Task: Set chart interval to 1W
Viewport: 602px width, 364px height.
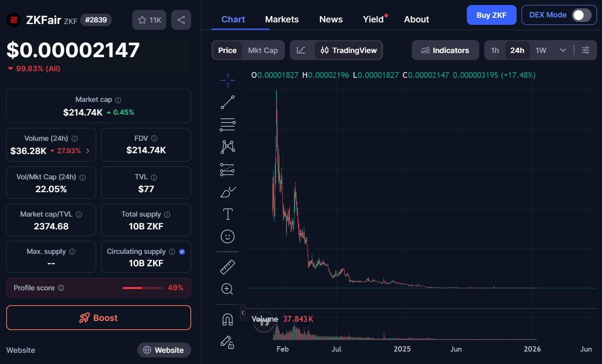Action: tap(541, 50)
